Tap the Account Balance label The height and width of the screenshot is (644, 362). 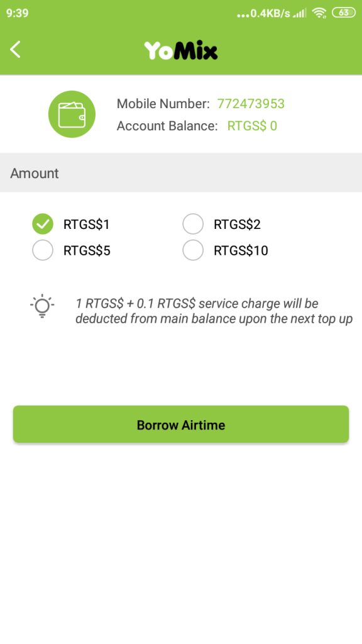tap(167, 126)
